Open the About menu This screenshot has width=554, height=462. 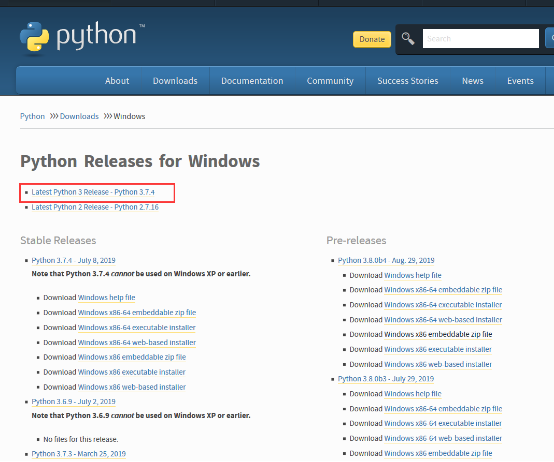coord(117,81)
